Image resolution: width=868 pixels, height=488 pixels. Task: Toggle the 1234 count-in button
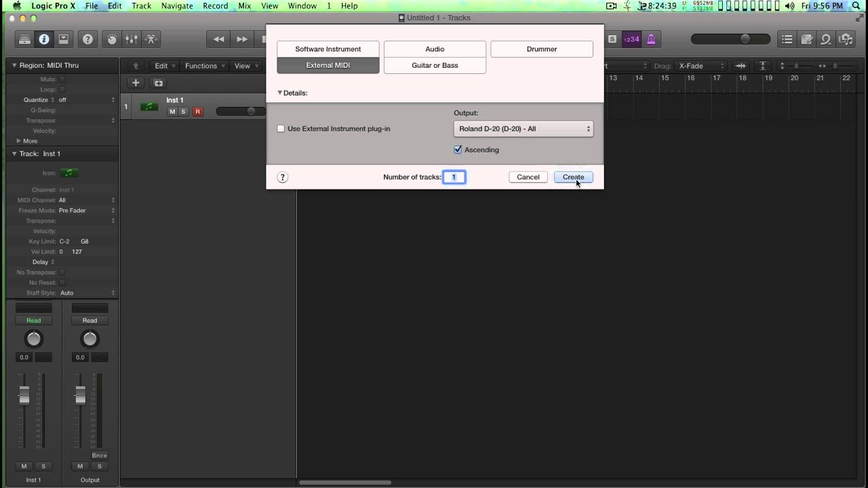click(x=631, y=39)
